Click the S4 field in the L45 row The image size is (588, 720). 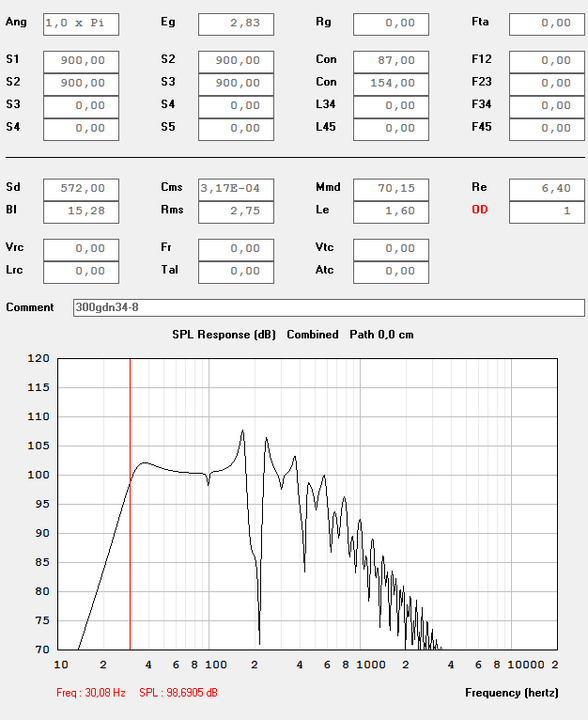click(81, 130)
